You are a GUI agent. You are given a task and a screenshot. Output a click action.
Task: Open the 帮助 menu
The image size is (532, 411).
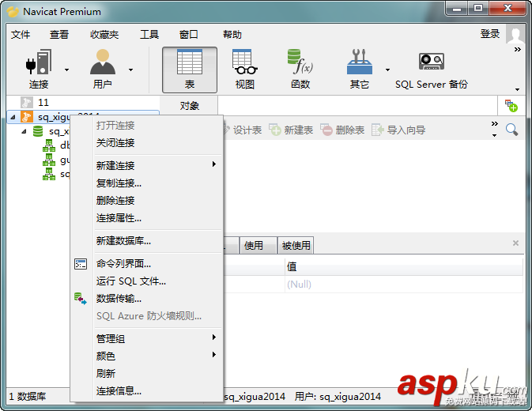point(232,34)
